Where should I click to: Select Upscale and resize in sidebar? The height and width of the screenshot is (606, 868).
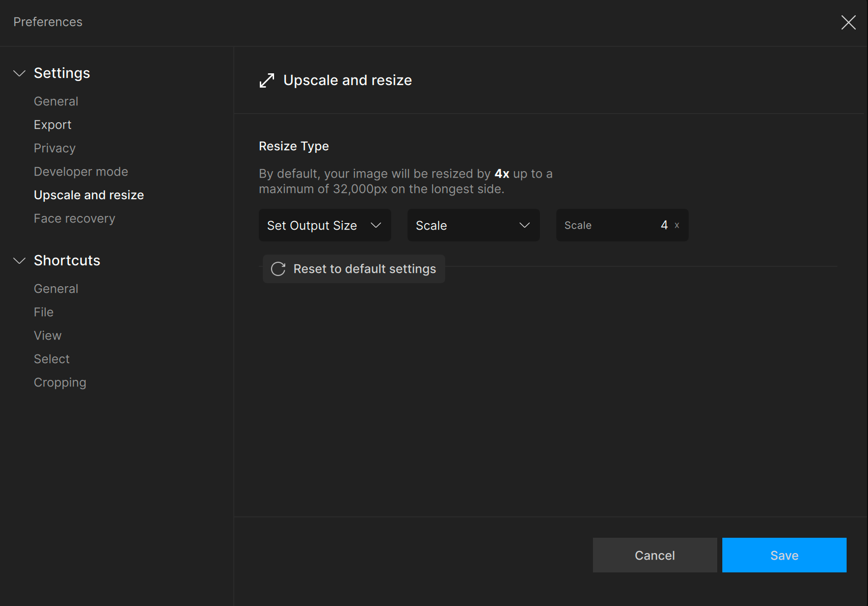[89, 195]
